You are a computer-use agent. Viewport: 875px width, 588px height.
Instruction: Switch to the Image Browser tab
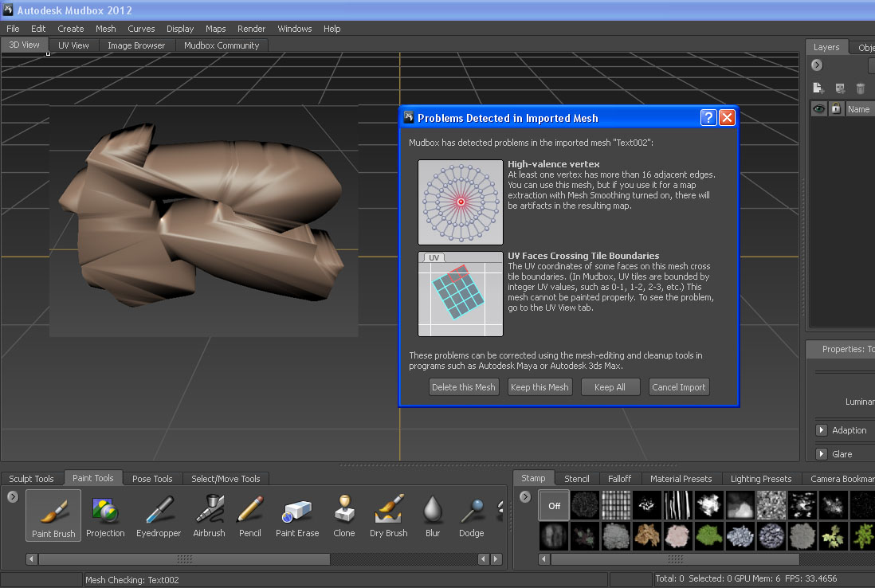[136, 45]
